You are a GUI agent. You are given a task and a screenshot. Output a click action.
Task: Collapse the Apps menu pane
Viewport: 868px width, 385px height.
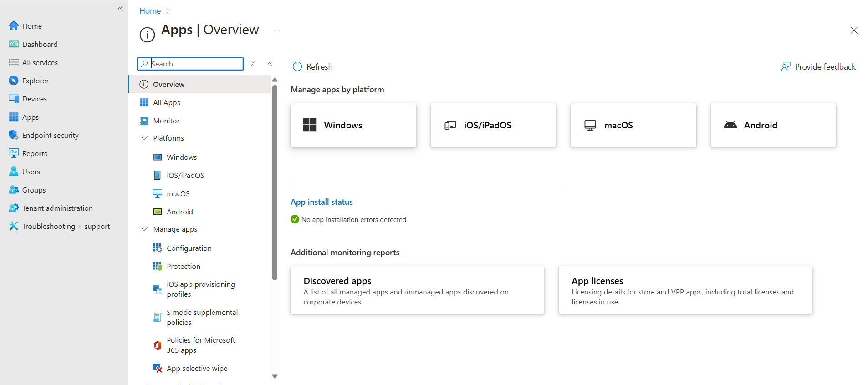(x=270, y=64)
